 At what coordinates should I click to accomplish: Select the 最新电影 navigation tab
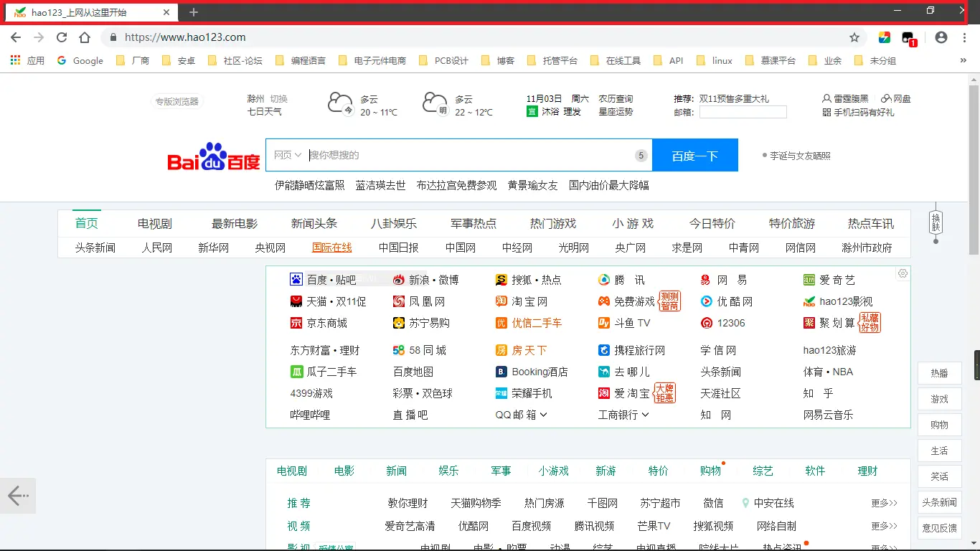coord(235,223)
